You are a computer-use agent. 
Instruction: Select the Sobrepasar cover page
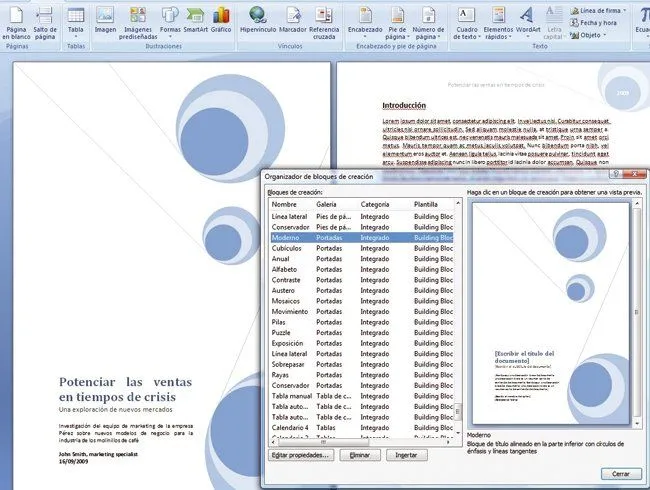click(x=362, y=364)
